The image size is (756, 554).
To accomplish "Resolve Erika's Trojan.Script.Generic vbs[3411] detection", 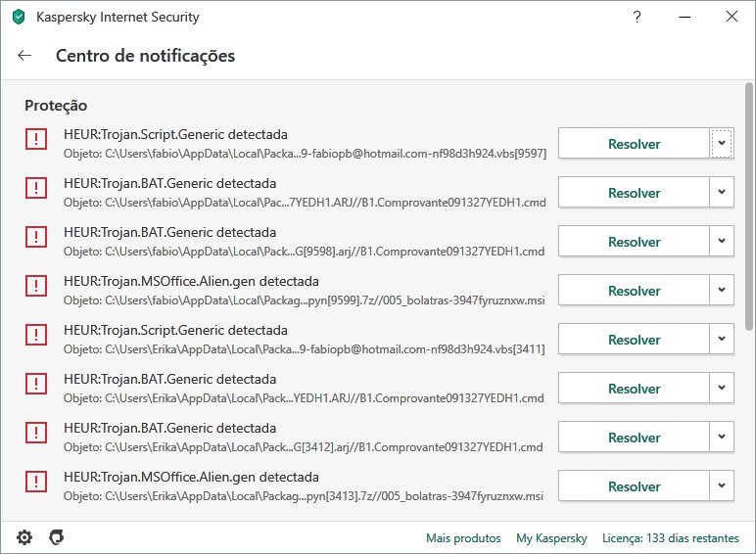I will (634, 340).
